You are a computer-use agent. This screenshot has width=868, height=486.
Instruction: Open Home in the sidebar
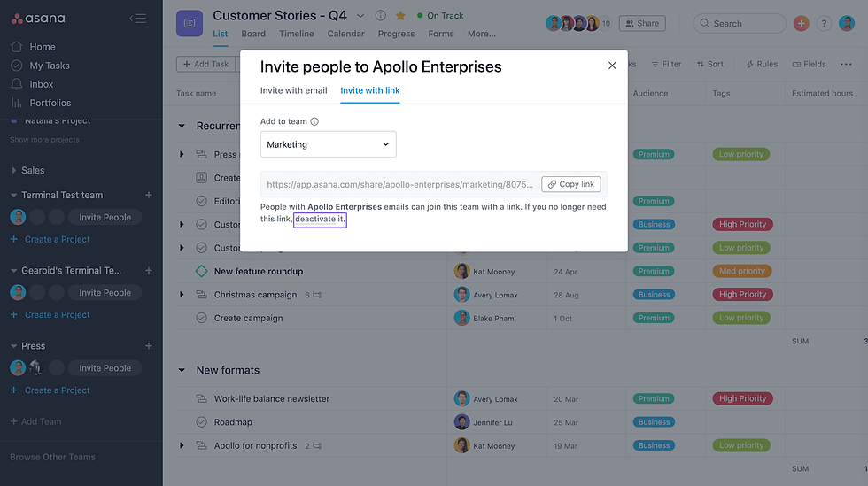point(34,47)
